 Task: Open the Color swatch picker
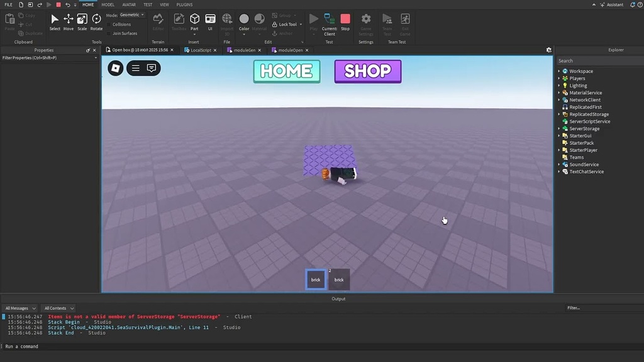pyautogui.click(x=244, y=19)
